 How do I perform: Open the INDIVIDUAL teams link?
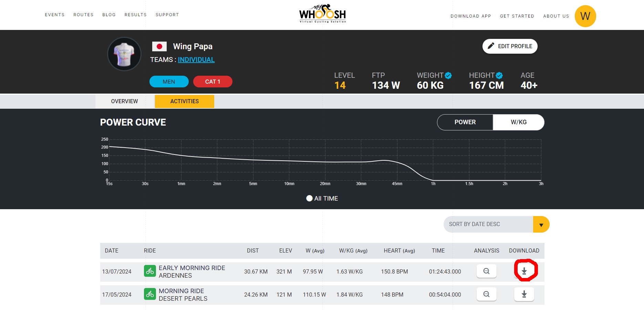[196, 60]
